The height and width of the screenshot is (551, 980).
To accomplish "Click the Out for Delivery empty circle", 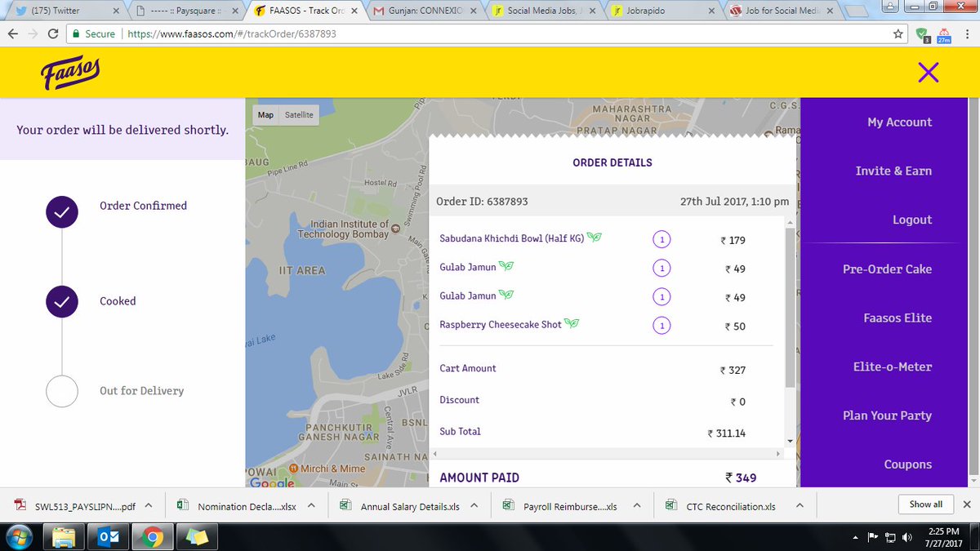I will click(62, 391).
